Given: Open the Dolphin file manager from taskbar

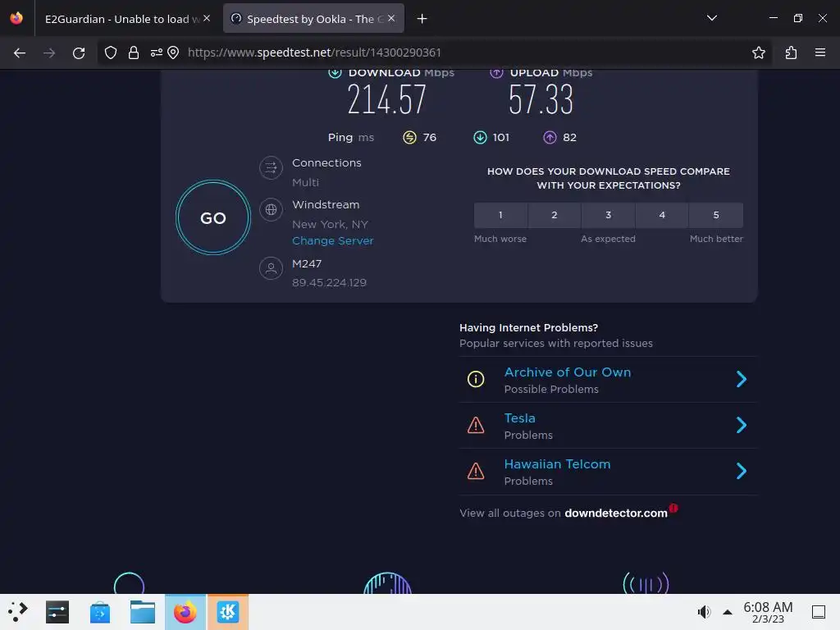Looking at the screenshot, I should (x=143, y=612).
